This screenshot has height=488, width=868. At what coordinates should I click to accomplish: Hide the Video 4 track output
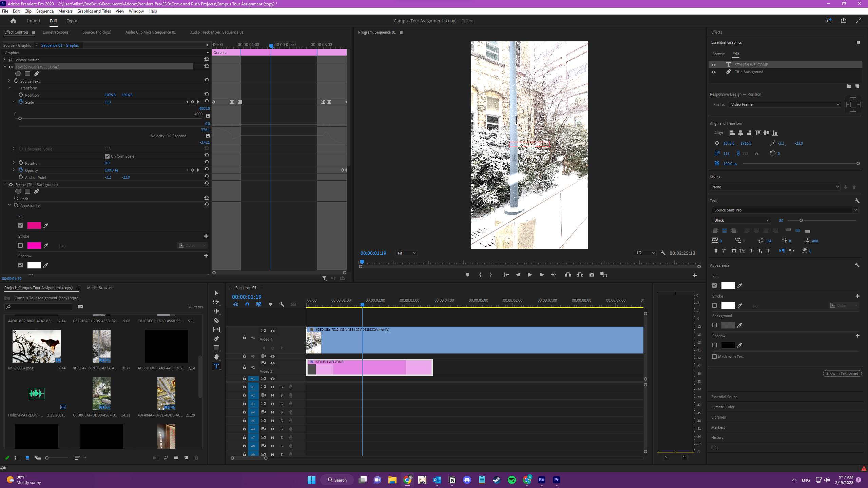pyautogui.click(x=272, y=331)
